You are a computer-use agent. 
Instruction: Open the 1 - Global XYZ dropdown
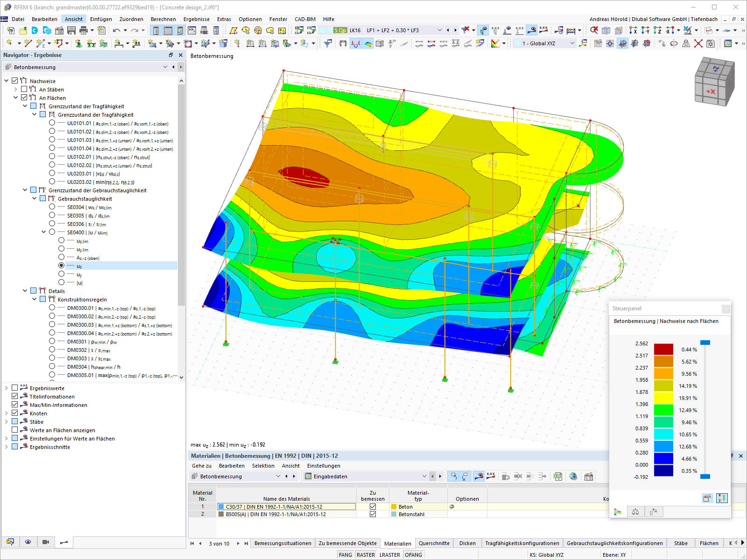572,42
